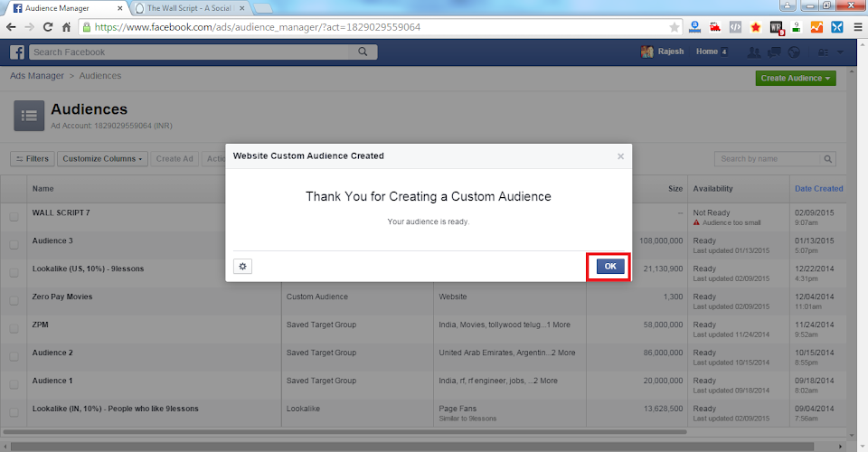Open the privacy shortcuts icon
868x452 pixels.
[823, 52]
